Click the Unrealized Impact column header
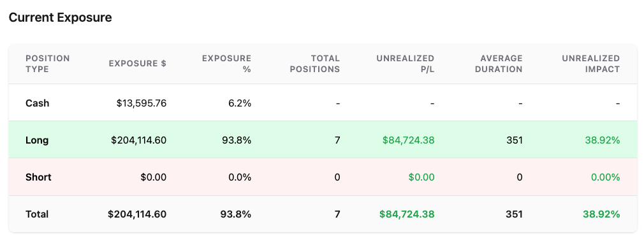Screen dimensions: 644x238 click(x=590, y=64)
